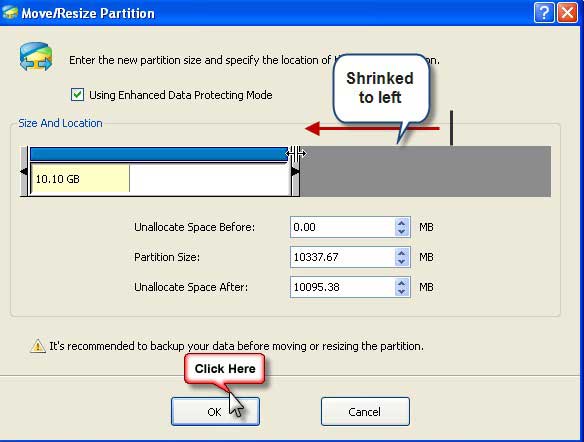This screenshot has width=584, height=442.
Task: Increase Partition Size with up arrow
Action: pos(401,253)
